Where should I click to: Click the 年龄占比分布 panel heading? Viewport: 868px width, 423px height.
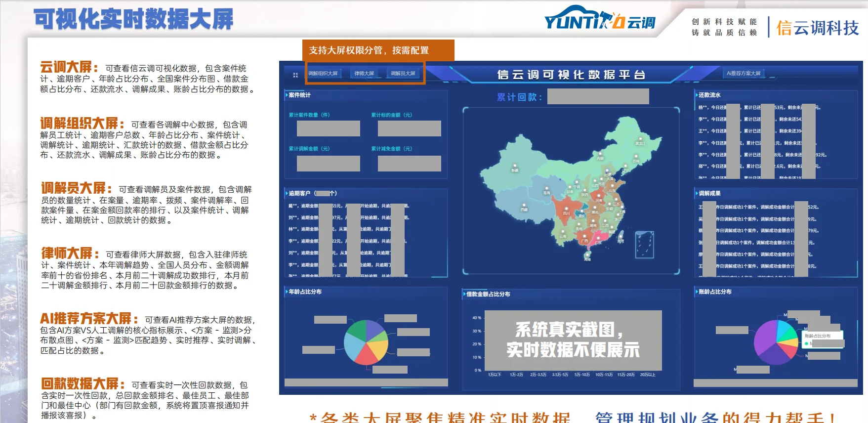305,292
